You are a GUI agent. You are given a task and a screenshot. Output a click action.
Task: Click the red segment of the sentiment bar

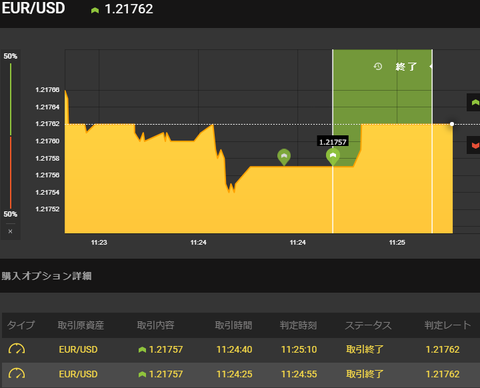coord(11,173)
